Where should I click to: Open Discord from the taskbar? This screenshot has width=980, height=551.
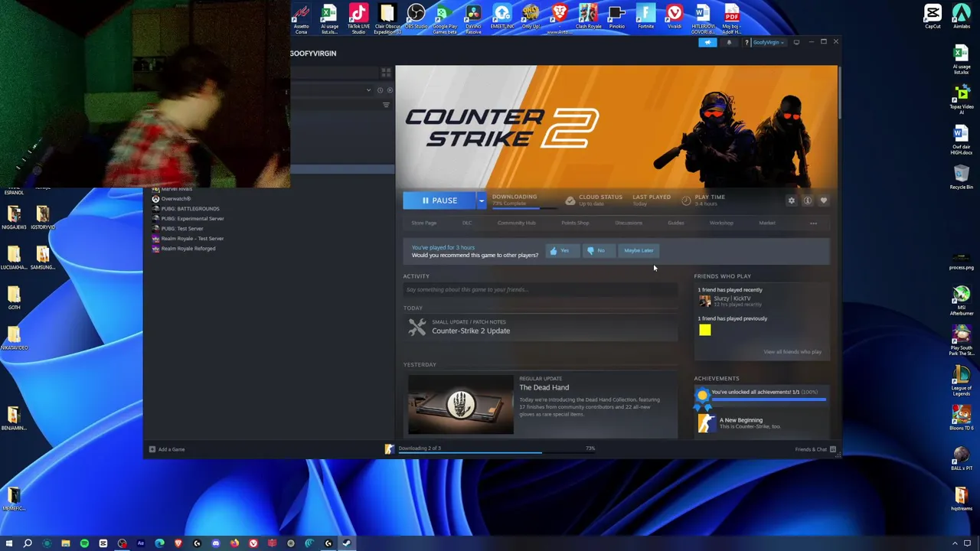(216, 543)
